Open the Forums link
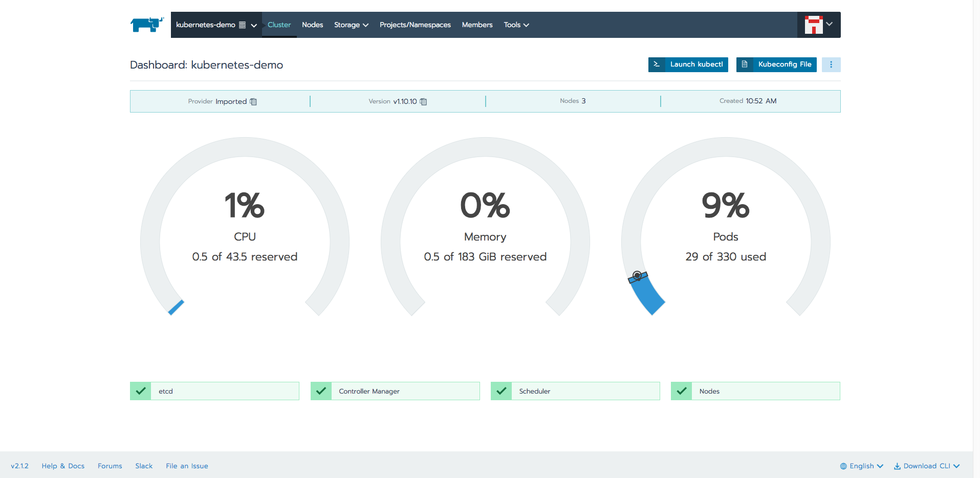The image size is (980, 478). pos(110,466)
